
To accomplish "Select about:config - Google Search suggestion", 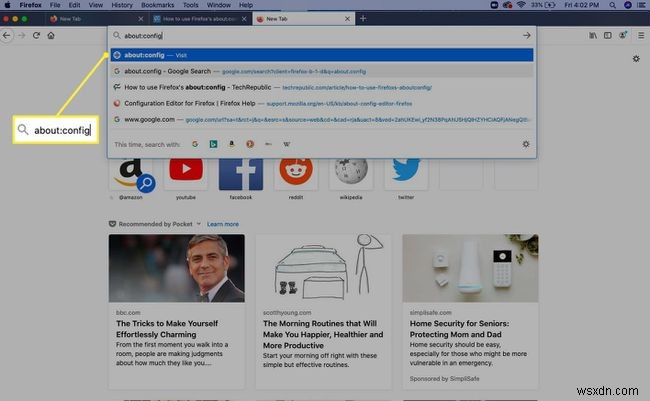I will (x=322, y=71).
